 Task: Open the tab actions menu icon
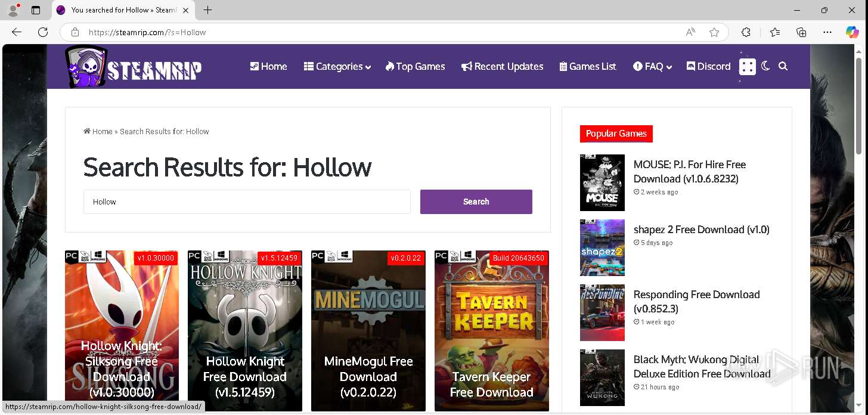(36, 10)
